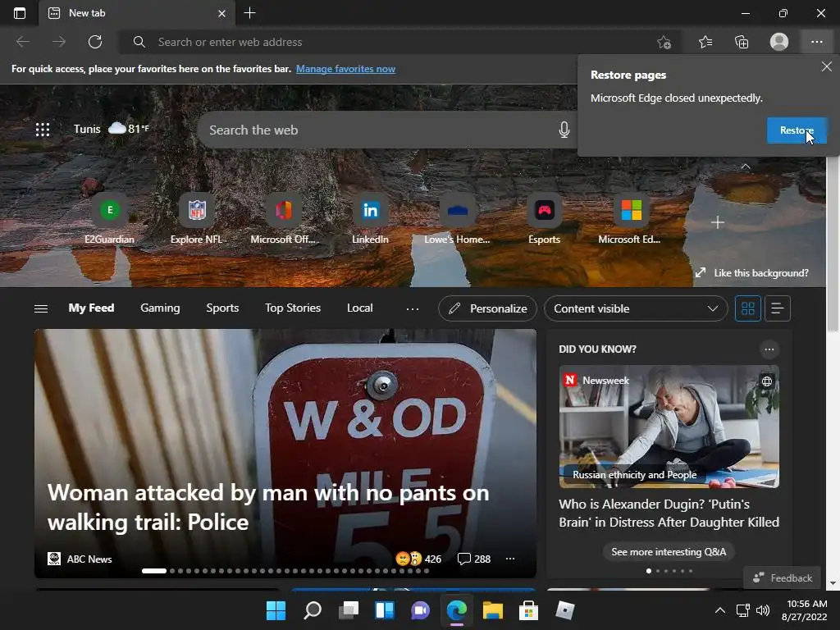Screen dimensions: 840x630
Task: Open Microsoft Store from taskbar
Action: coord(528,610)
